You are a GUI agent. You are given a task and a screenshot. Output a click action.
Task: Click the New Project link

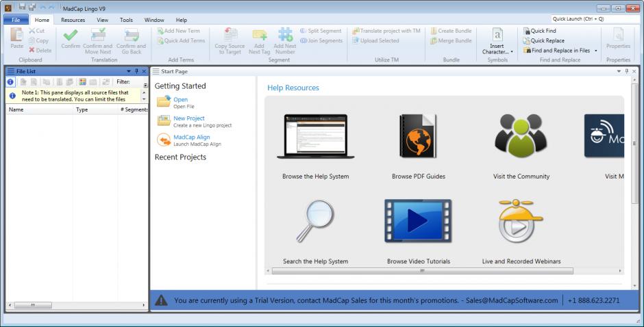(189, 118)
